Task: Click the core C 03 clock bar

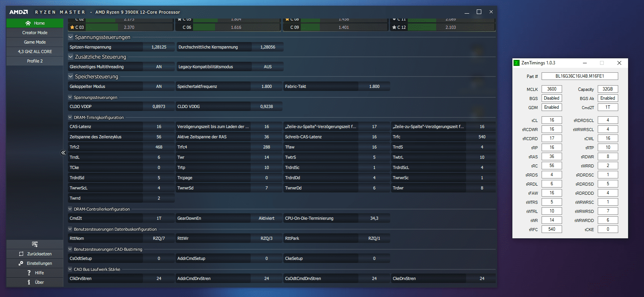Action: tap(130, 27)
